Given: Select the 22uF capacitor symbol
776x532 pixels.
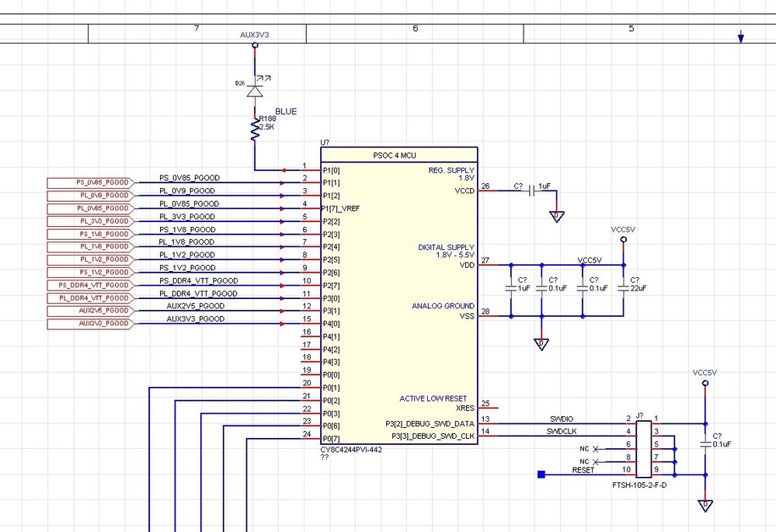Looking at the screenshot, I should [x=624, y=288].
